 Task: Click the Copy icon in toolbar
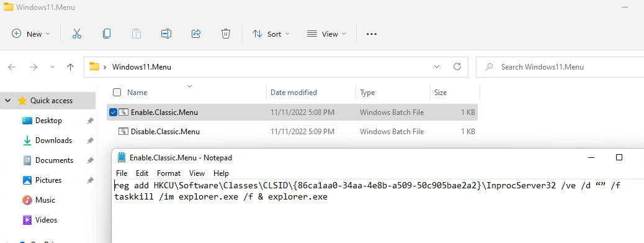point(106,34)
